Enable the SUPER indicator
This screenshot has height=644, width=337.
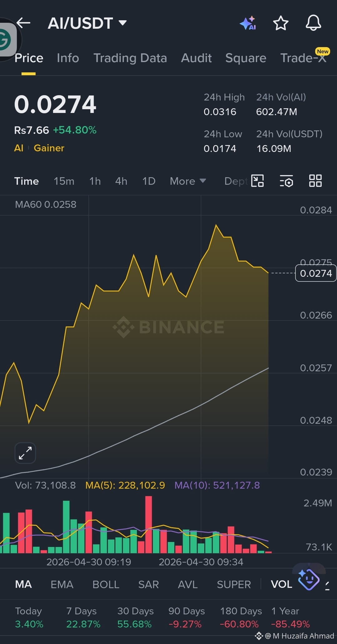point(234,584)
